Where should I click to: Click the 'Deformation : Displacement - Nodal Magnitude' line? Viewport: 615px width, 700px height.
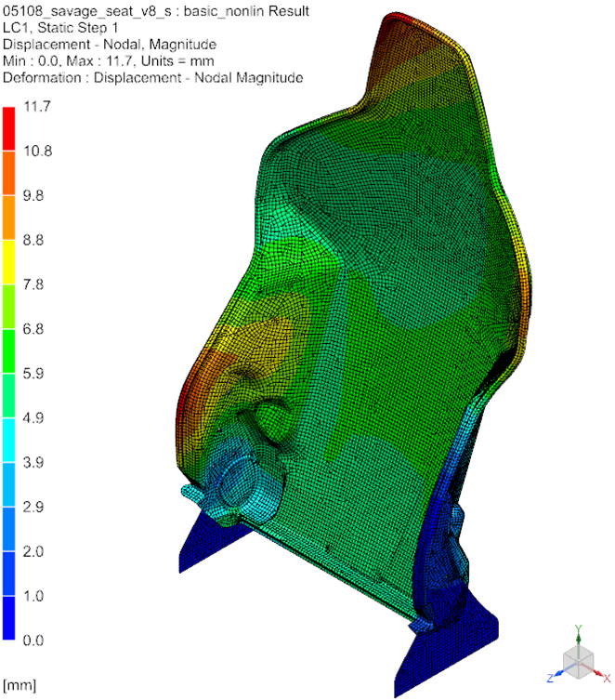click(152, 78)
